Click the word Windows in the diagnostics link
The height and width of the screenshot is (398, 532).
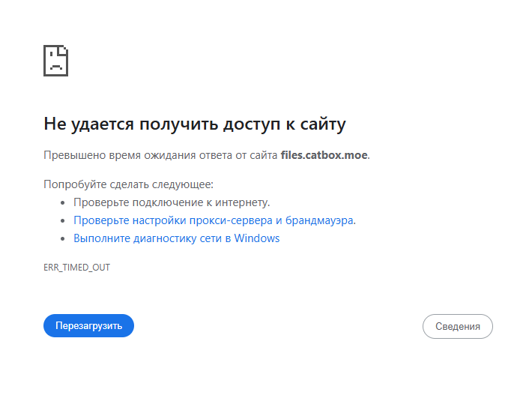[257, 238]
